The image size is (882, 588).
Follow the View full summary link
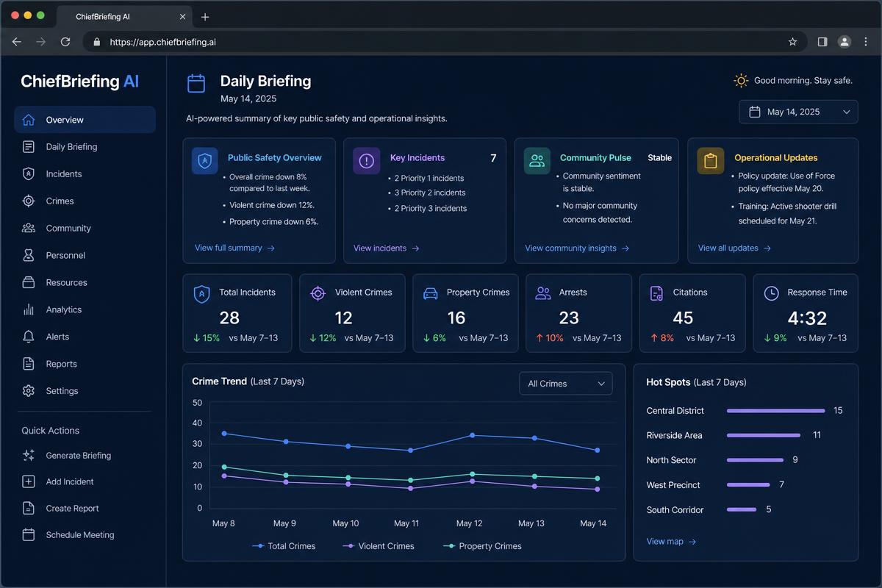click(x=234, y=248)
